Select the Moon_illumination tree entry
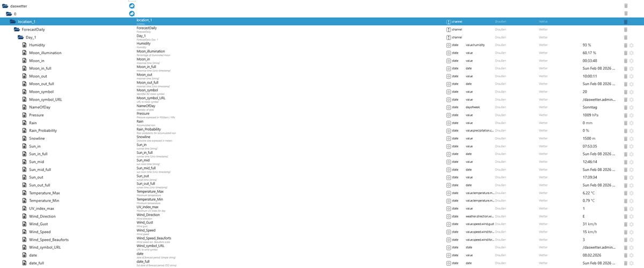The width and height of the screenshot is (644, 268). (x=45, y=53)
